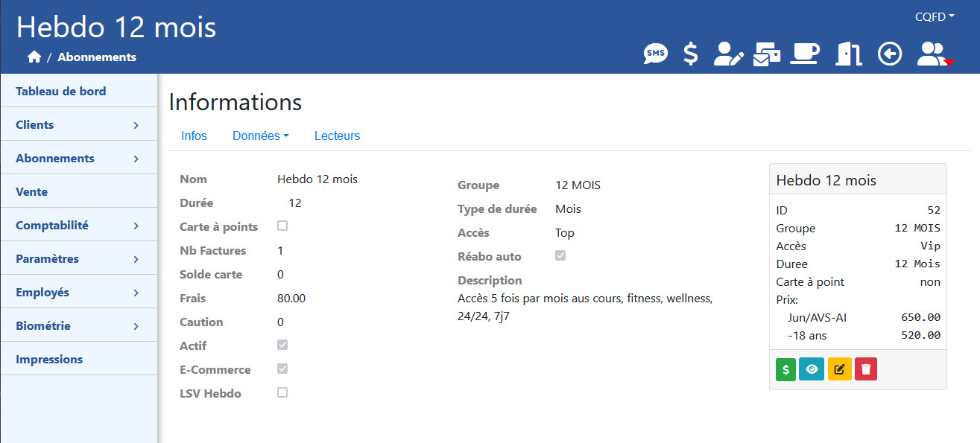
Task: Click the mail envelopes icon in header
Action: click(767, 54)
